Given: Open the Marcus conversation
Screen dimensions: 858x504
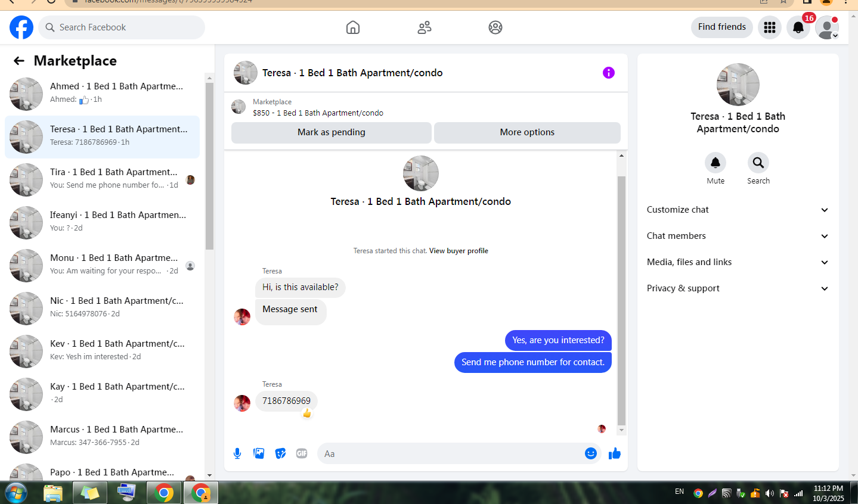Looking at the screenshot, I should tap(102, 437).
